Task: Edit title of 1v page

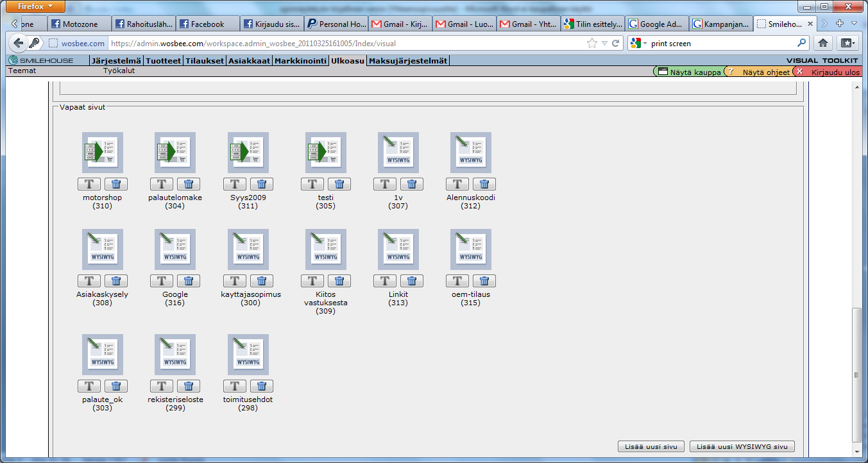Action: pyautogui.click(x=385, y=185)
